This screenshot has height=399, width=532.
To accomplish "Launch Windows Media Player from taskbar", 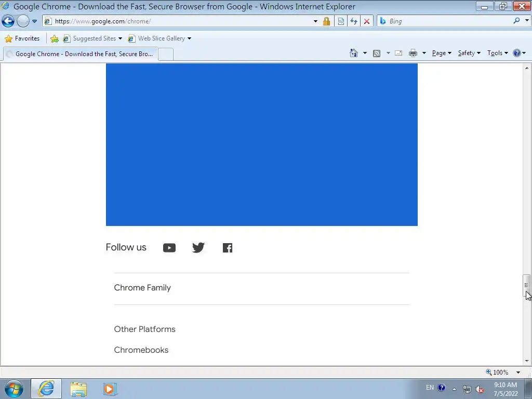I will coord(109,389).
